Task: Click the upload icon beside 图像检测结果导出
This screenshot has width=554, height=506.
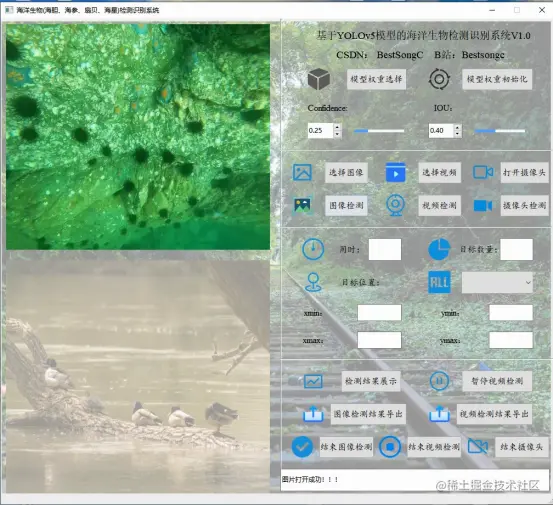Action: coord(313,414)
